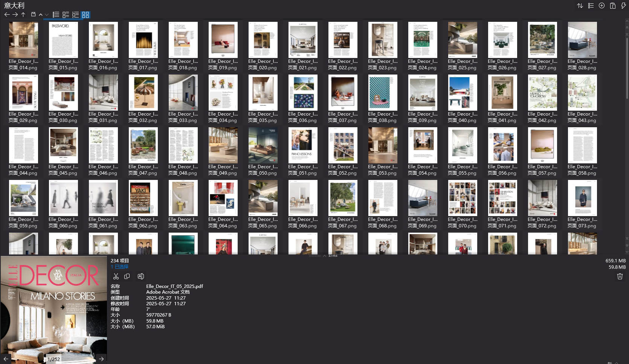Switch to the plain list view mode
Screen dimensions: 629x364
tap(56, 15)
